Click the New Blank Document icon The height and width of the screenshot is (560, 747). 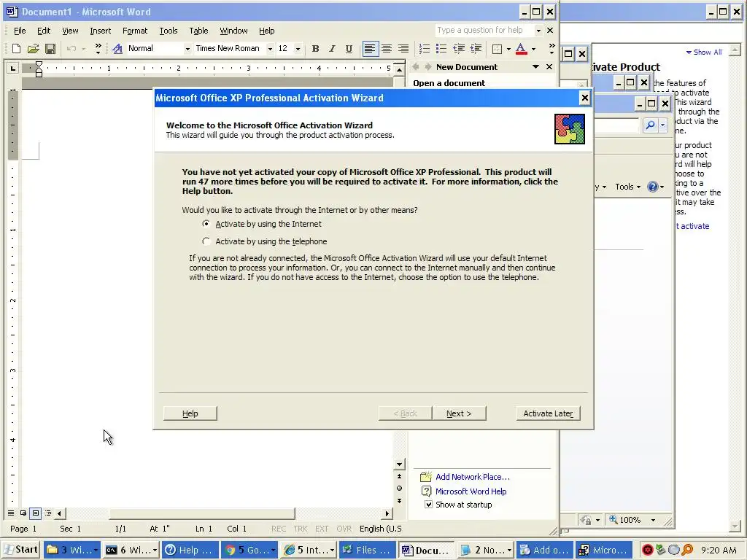[16, 49]
